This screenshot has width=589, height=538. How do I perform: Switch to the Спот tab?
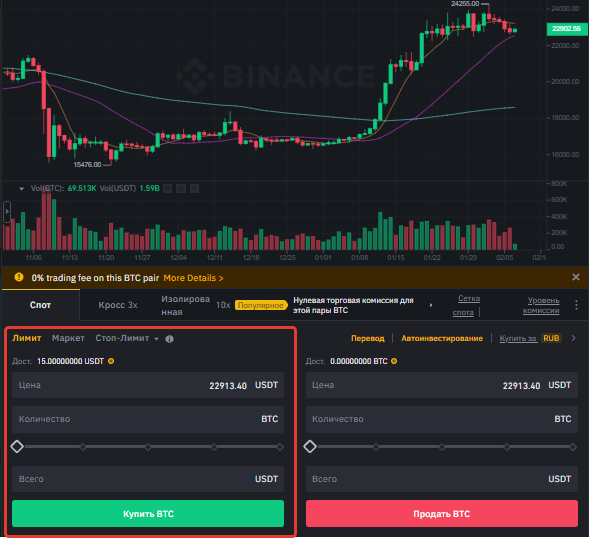click(40, 305)
